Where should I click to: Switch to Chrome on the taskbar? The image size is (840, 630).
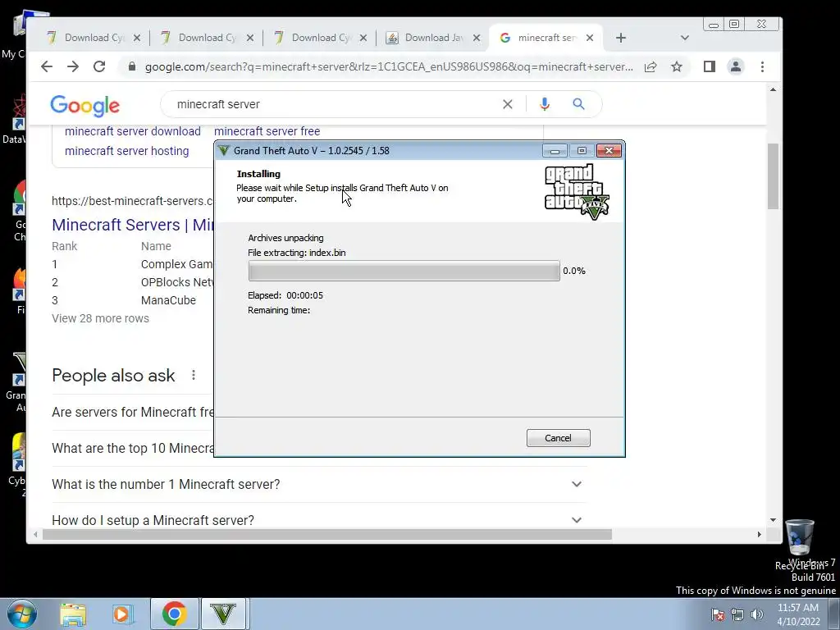point(174,614)
